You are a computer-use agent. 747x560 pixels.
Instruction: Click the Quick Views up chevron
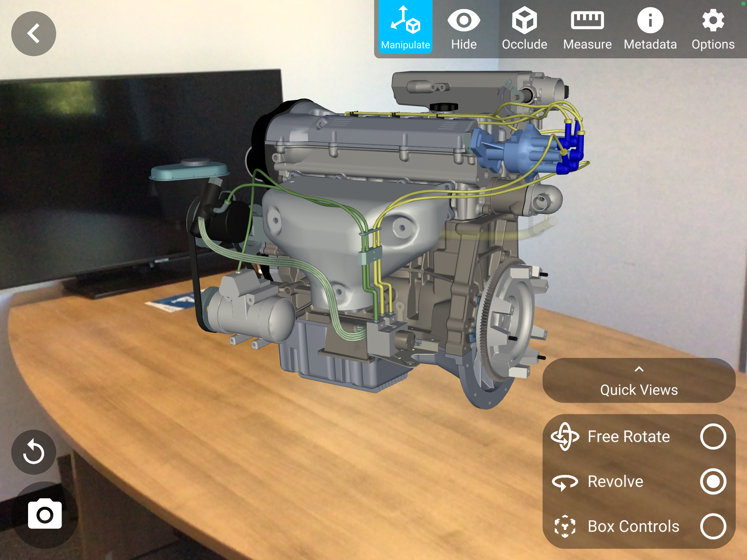(x=639, y=369)
